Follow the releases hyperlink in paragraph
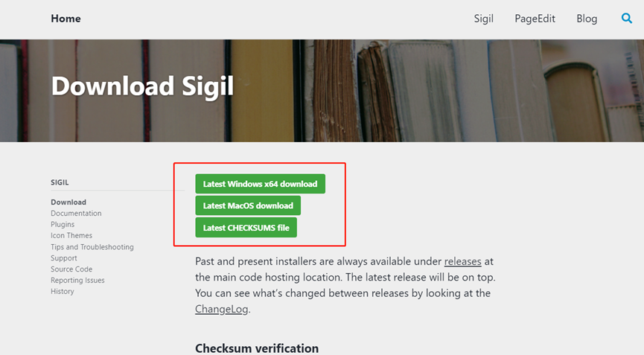 coord(462,261)
